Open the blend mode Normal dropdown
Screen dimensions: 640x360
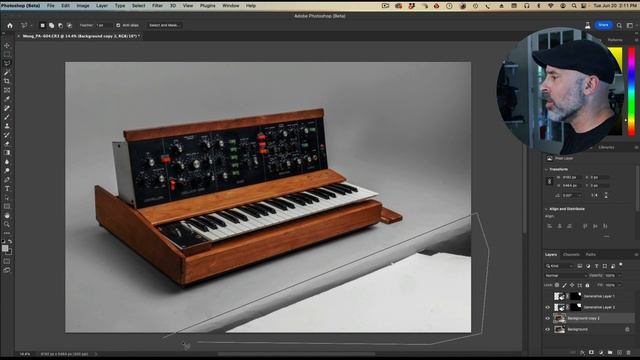pyautogui.click(x=566, y=276)
